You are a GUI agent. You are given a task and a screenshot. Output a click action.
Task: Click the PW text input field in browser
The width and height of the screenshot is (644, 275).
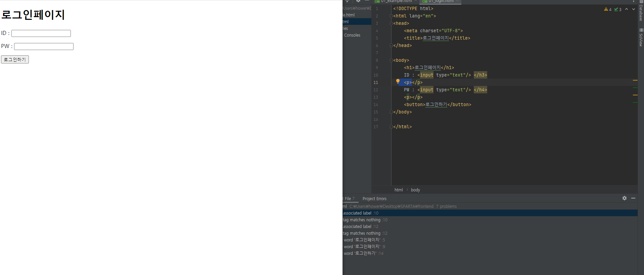(44, 46)
